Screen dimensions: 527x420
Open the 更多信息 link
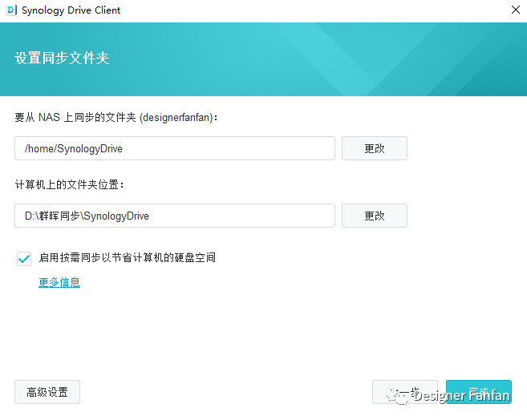click(59, 282)
